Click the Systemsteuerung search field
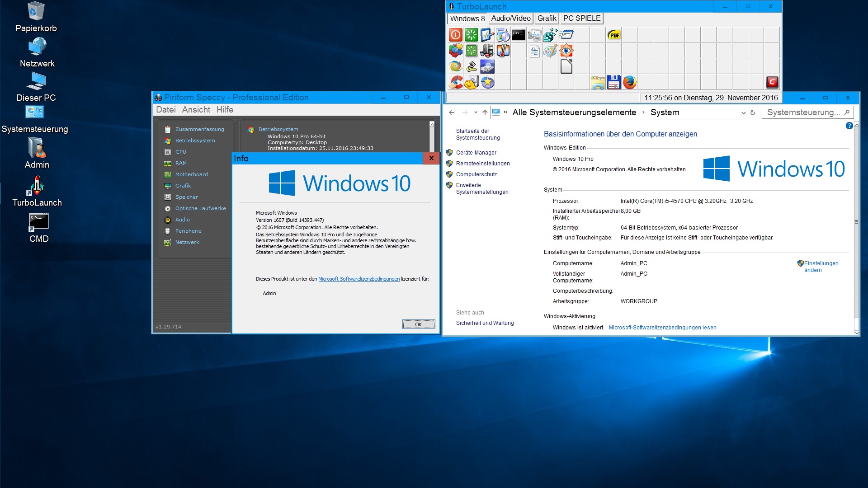Screen dimensions: 868x488 [802, 113]
